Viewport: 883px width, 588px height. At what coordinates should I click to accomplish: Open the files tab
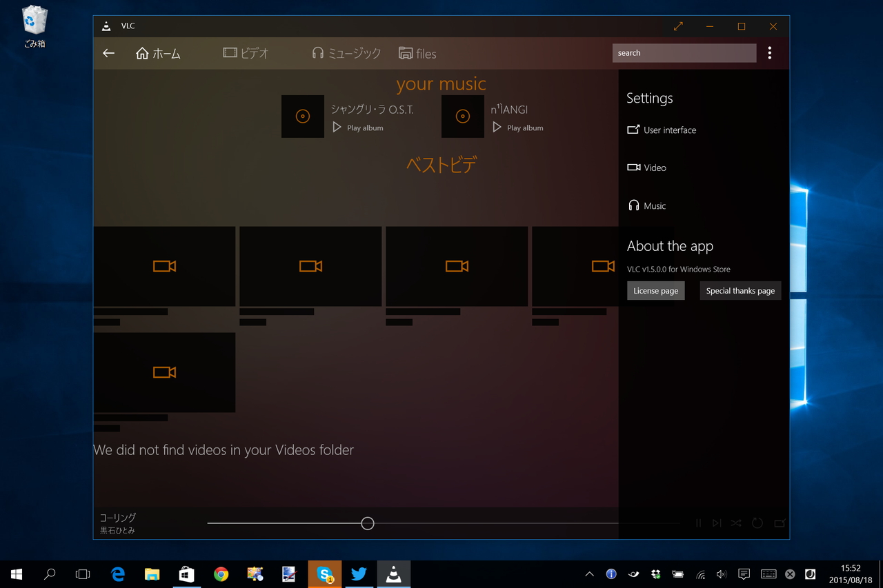coord(417,53)
